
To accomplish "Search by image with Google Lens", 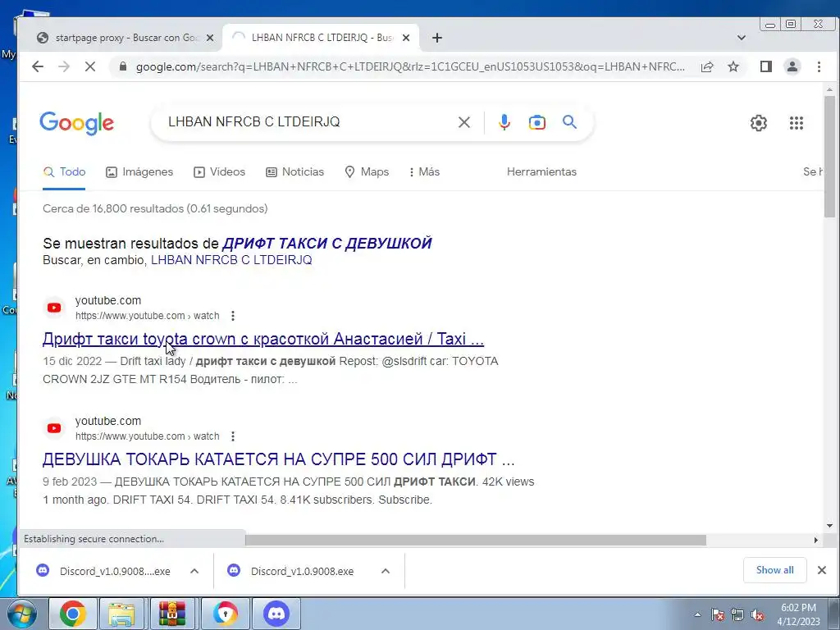I will pos(536,122).
